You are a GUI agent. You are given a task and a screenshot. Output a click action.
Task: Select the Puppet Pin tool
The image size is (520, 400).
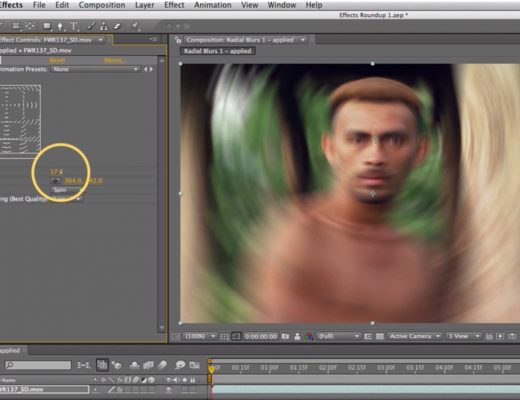pos(135,26)
